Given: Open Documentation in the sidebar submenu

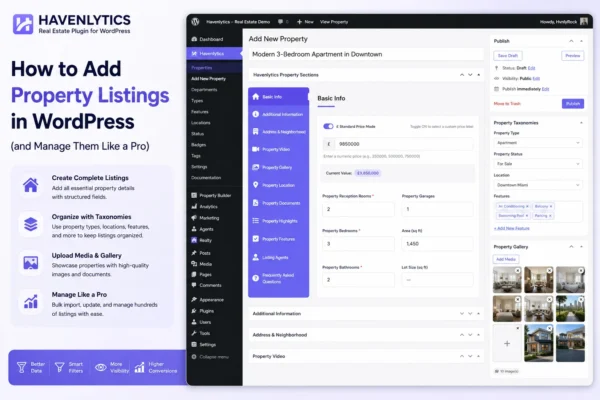Looking at the screenshot, I should click(x=206, y=178).
